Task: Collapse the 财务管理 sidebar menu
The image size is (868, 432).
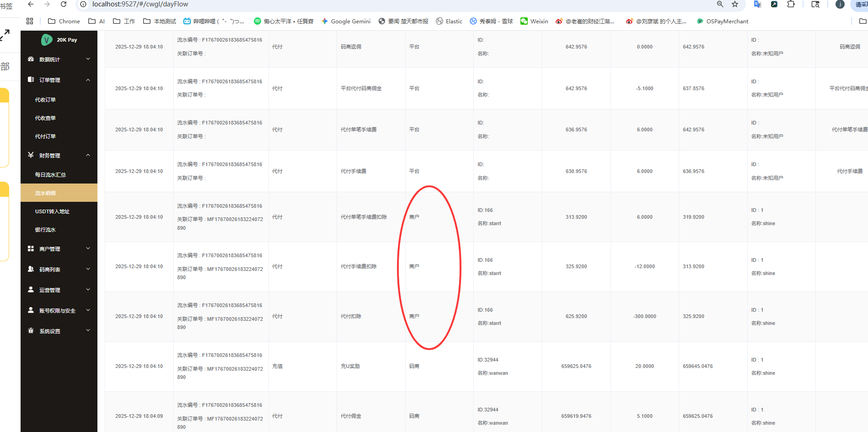Action: [x=59, y=156]
